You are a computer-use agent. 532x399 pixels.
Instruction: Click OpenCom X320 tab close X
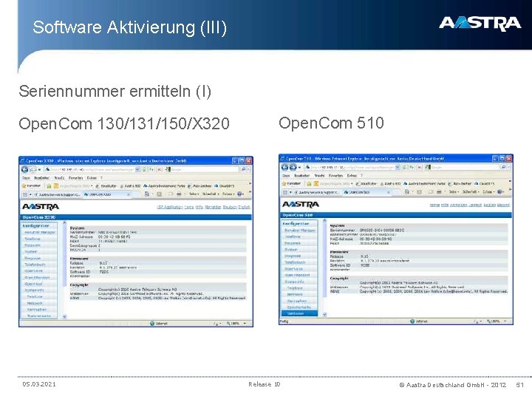pos(129,194)
